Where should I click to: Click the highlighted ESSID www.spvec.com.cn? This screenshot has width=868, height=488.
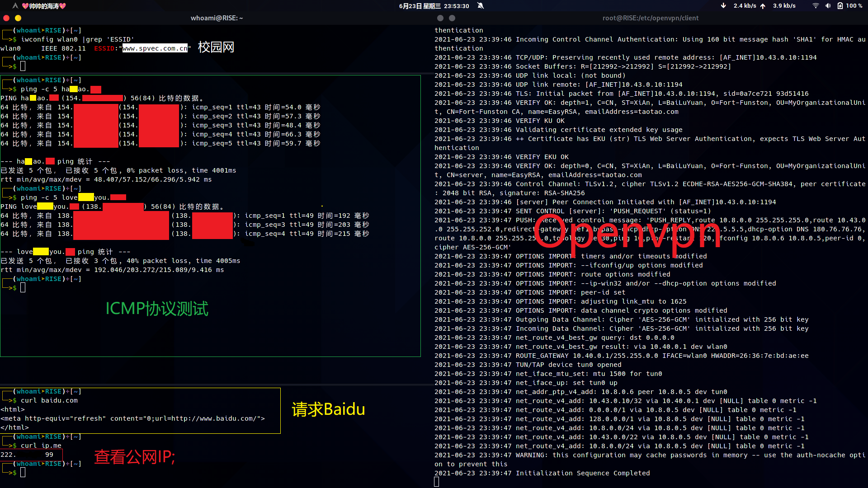click(155, 48)
